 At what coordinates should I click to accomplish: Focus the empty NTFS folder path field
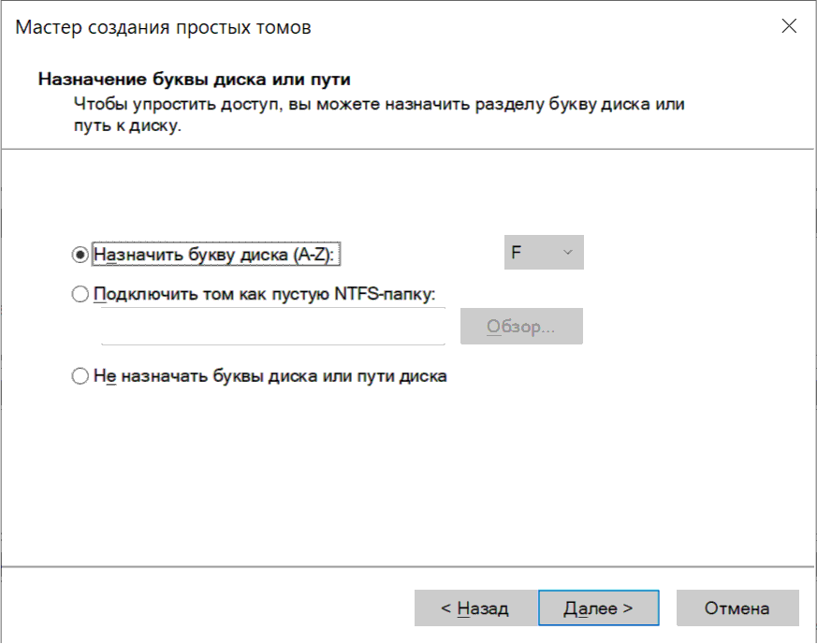(273, 326)
